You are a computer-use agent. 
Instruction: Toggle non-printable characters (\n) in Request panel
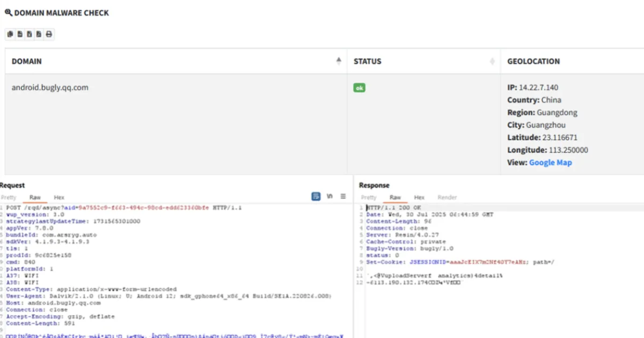pyautogui.click(x=330, y=196)
